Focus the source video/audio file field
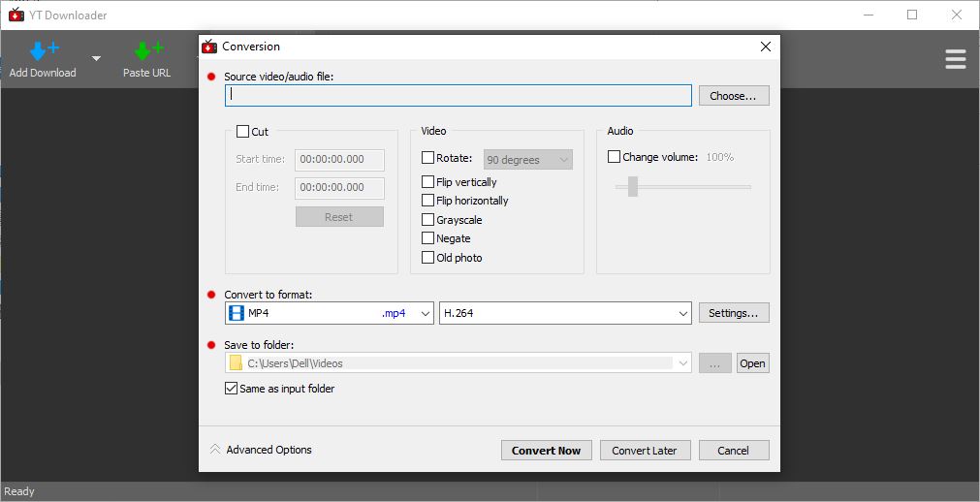Screen dimensions: 980x502 [458, 96]
